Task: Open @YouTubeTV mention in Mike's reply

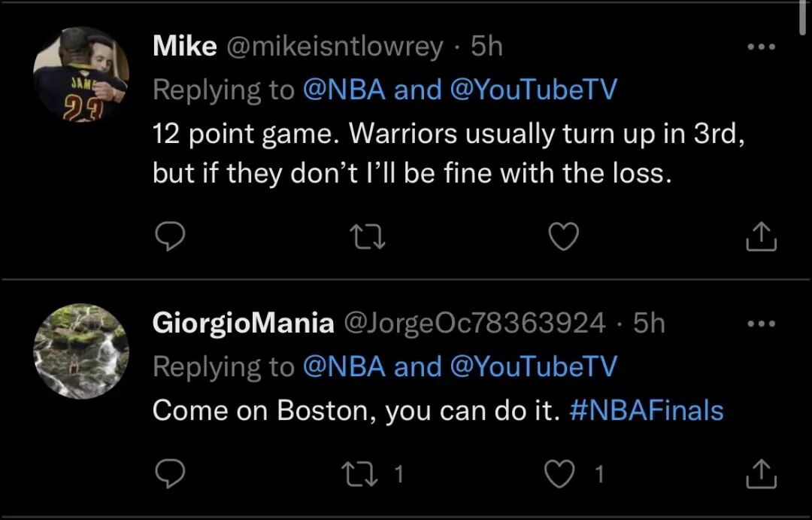Action: 532,90
